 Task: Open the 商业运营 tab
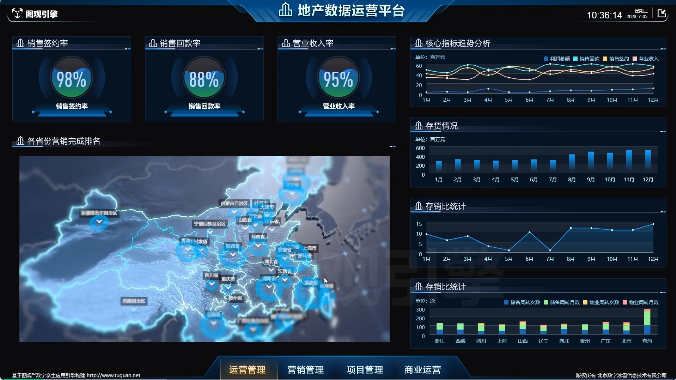pyautogui.click(x=422, y=370)
